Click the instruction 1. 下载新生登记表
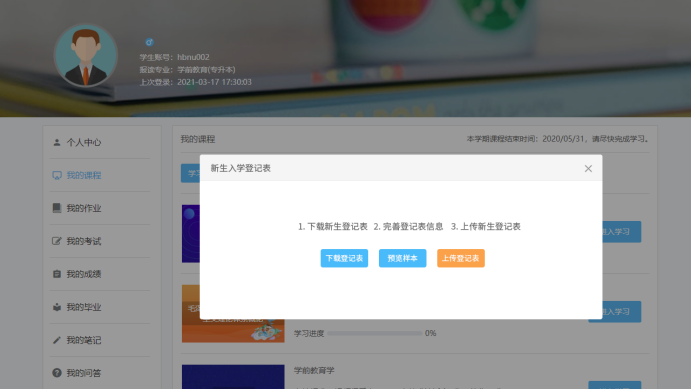Screen dimensions: 692x389 pos(333,227)
